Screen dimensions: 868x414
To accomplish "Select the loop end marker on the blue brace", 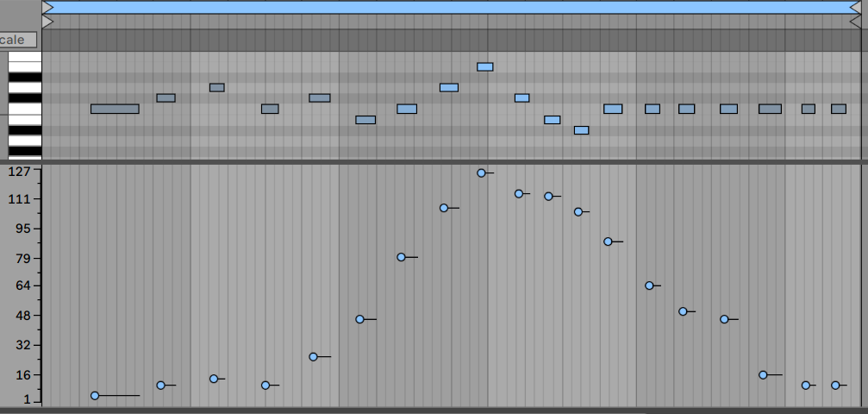I will click(856, 7).
